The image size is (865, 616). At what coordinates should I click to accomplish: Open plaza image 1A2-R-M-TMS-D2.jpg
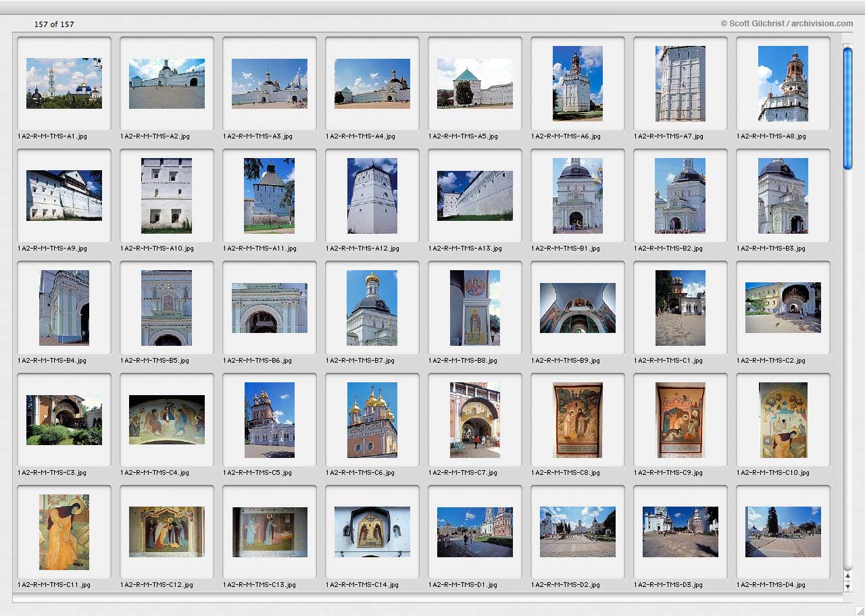click(x=578, y=532)
